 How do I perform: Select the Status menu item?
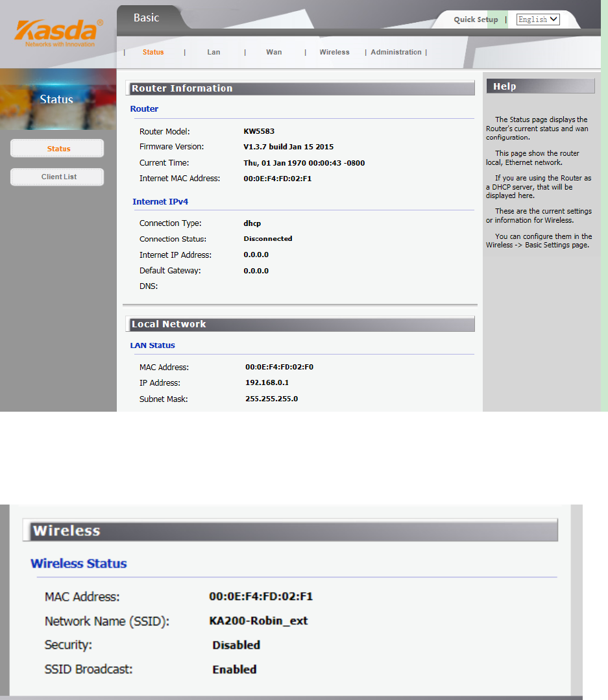[153, 52]
